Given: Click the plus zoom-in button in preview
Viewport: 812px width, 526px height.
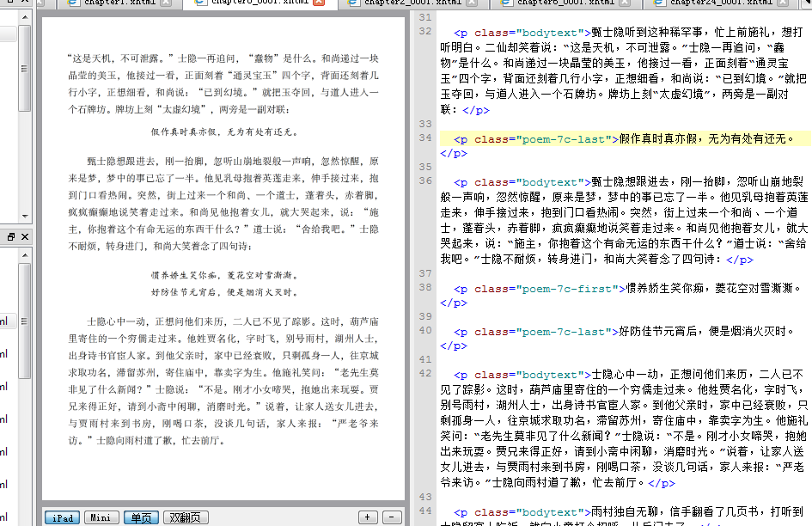Looking at the screenshot, I should (x=368, y=517).
